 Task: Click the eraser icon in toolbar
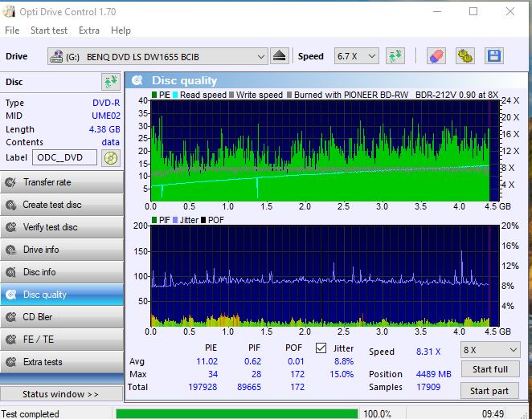click(436, 56)
